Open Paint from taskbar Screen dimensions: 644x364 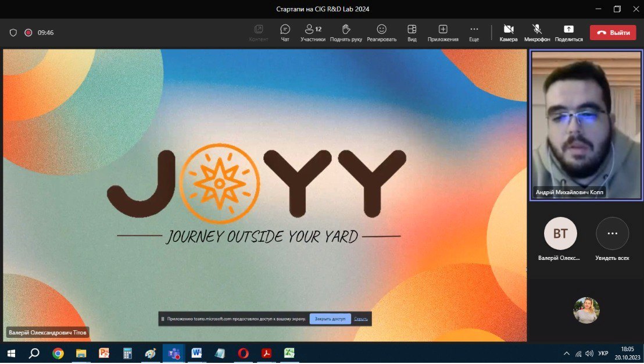tap(151, 354)
